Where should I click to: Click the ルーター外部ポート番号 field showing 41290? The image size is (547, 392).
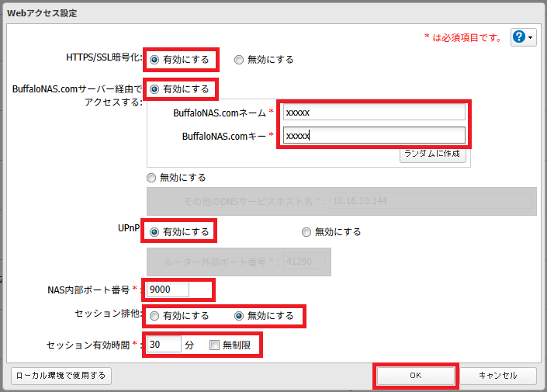point(304,262)
